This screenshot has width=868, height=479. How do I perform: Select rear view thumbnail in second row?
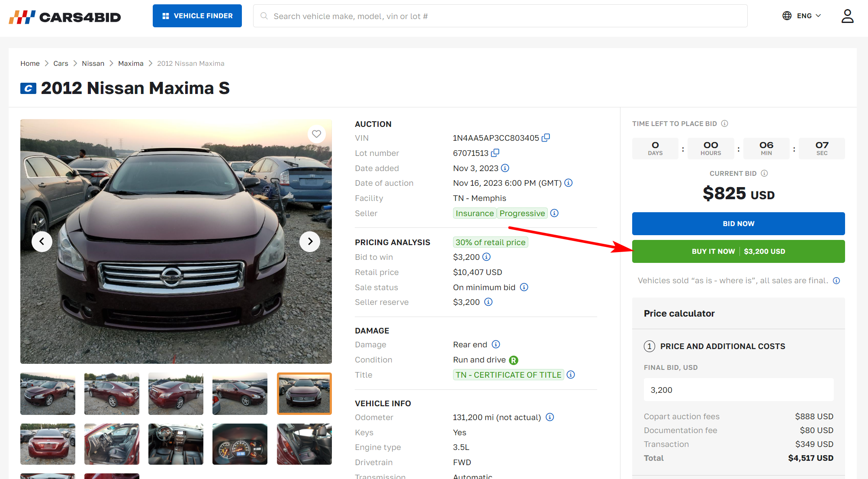(48, 444)
